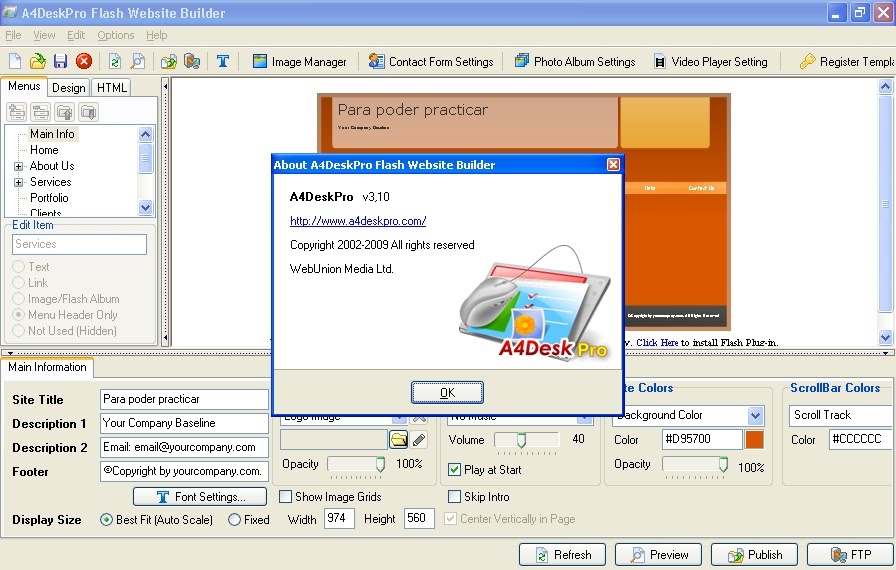
Task: Click the Save floppy disk icon
Action: click(60, 61)
